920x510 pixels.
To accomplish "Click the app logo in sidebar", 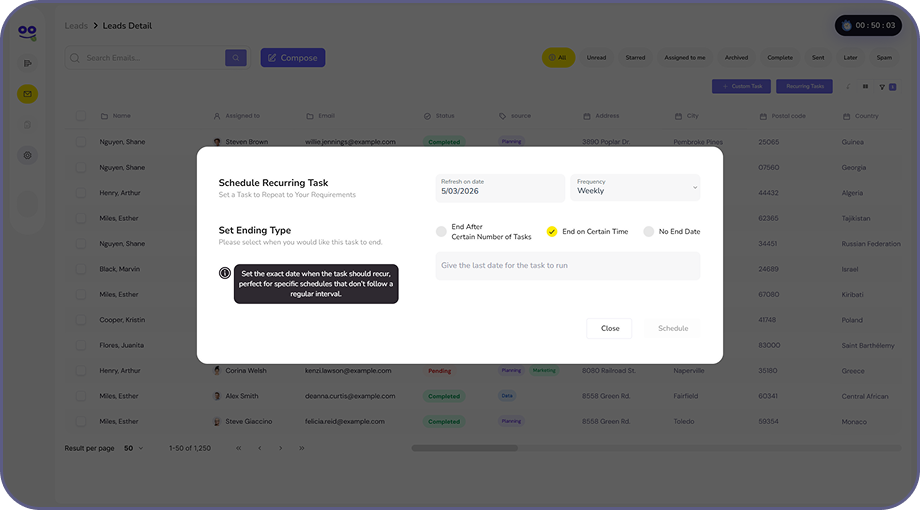I will click(28, 32).
